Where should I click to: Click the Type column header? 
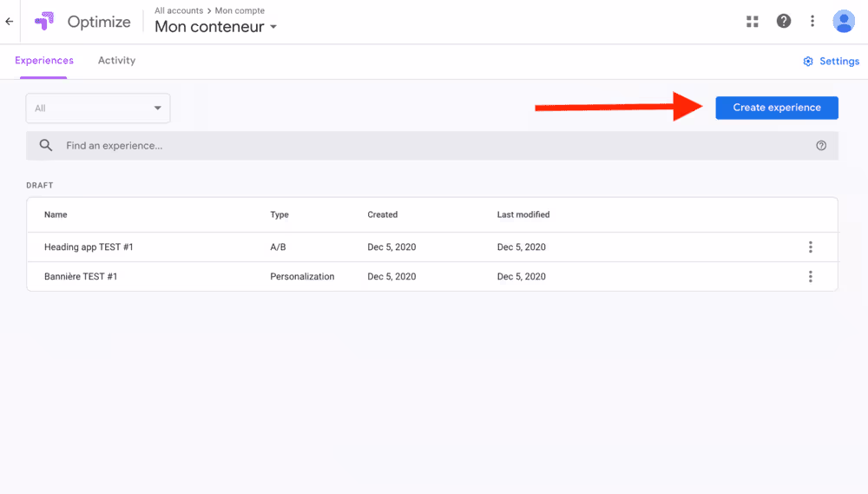point(279,214)
